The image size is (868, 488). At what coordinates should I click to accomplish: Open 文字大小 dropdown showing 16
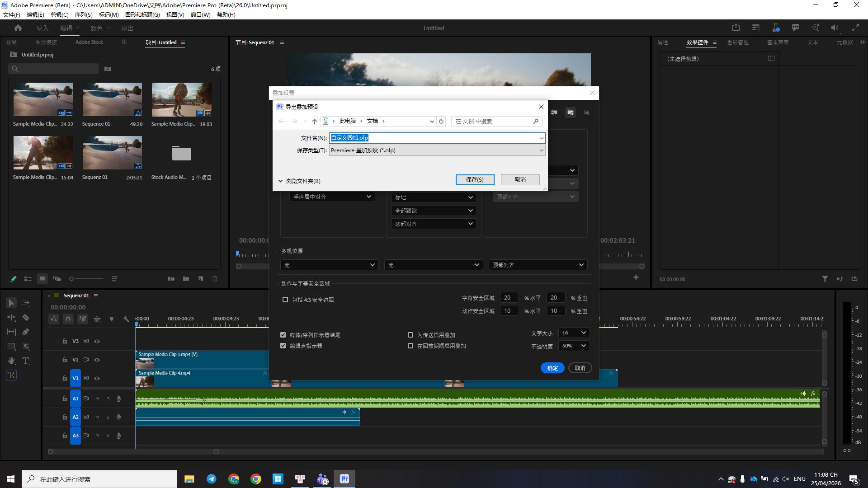(574, 333)
